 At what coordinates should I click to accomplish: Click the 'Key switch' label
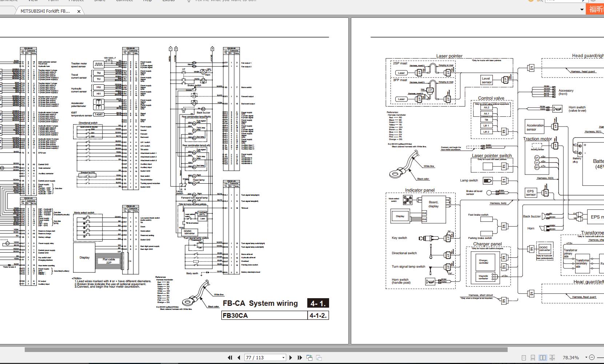pyautogui.click(x=399, y=238)
